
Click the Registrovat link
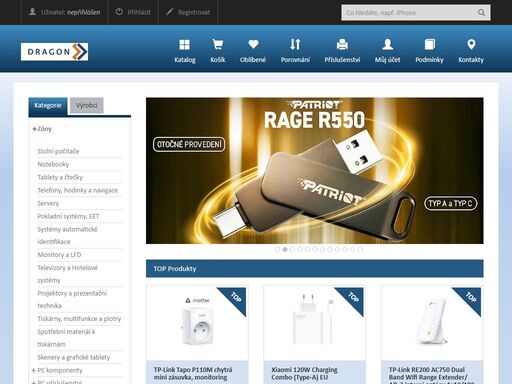(x=188, y=12)
